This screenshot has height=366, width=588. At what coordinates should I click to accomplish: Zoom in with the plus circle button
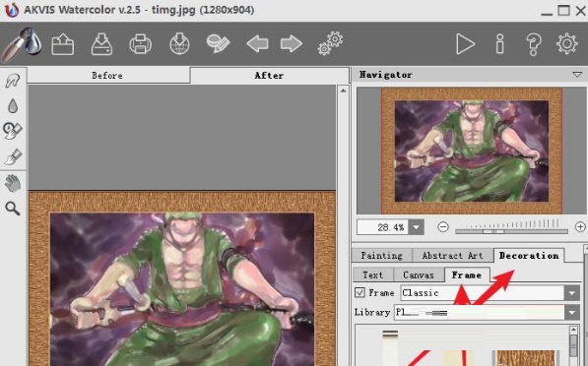580,226
